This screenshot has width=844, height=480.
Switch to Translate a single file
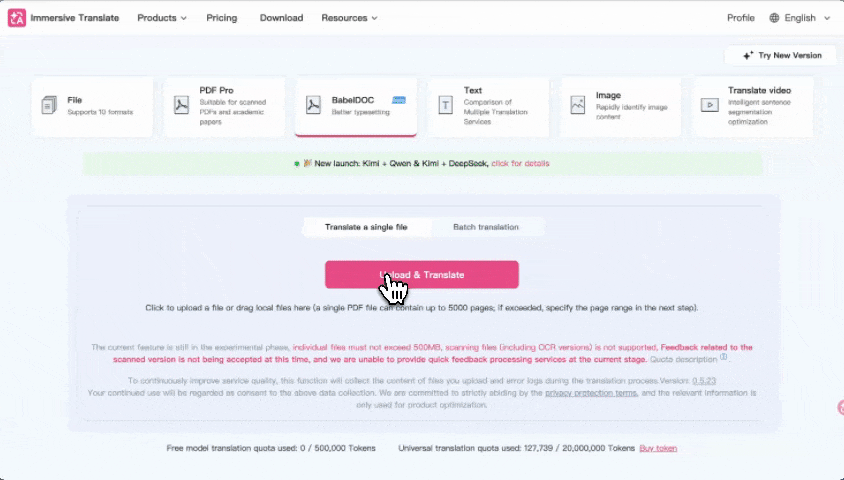[366, 227]
